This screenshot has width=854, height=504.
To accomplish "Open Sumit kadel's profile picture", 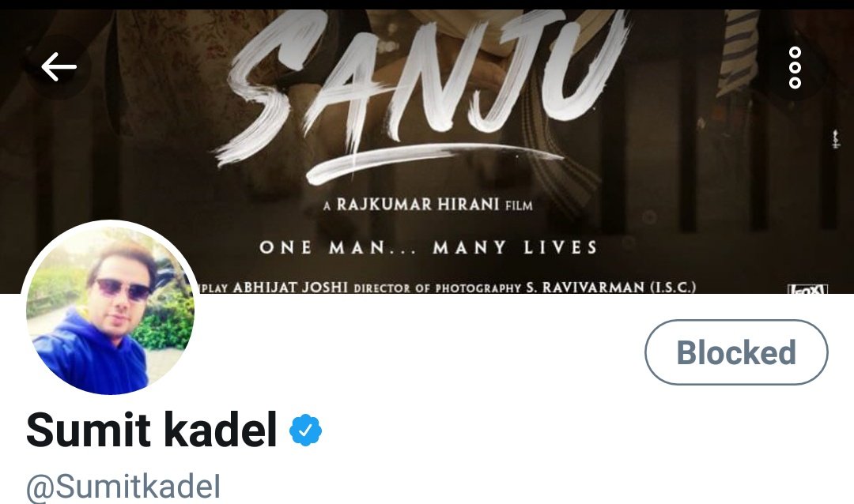I will coord(110,309).
